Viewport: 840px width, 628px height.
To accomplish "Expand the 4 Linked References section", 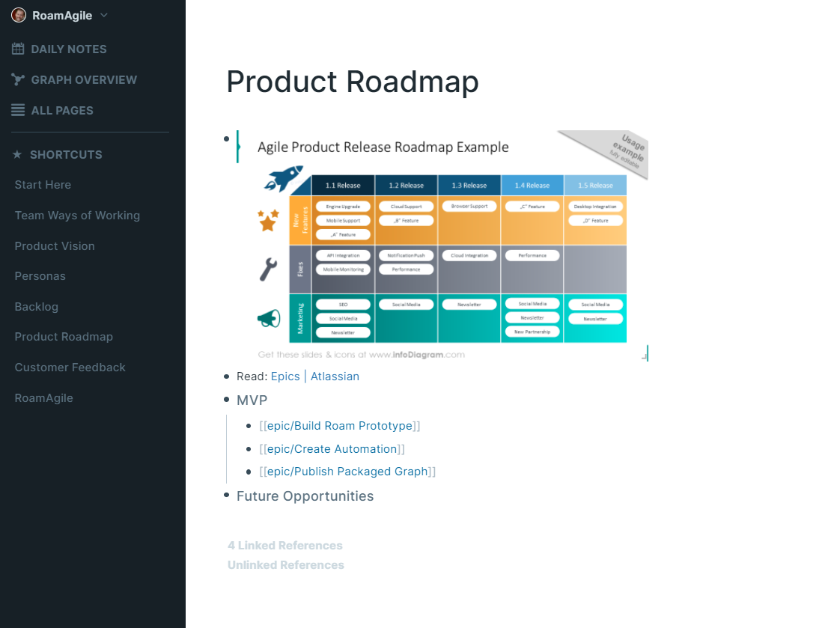I will pyautogui.click(x=285, y=545).
